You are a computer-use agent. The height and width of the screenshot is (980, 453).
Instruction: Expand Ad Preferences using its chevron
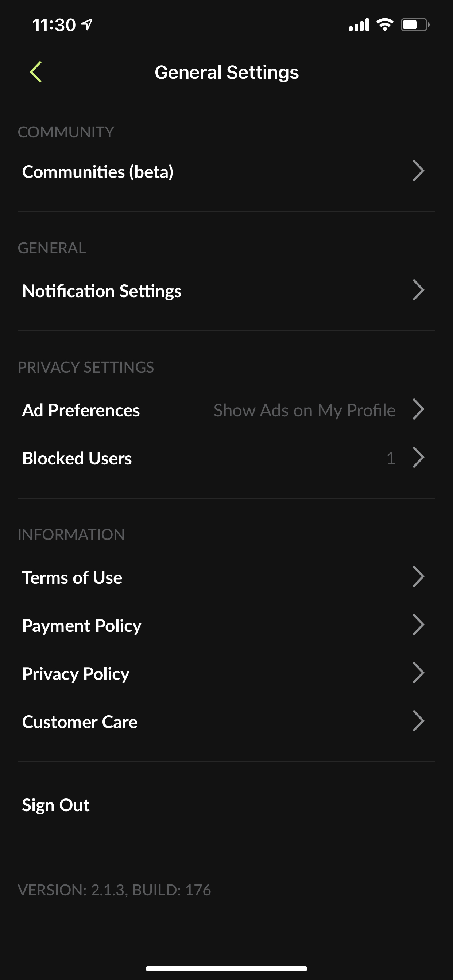coord(418,410)
